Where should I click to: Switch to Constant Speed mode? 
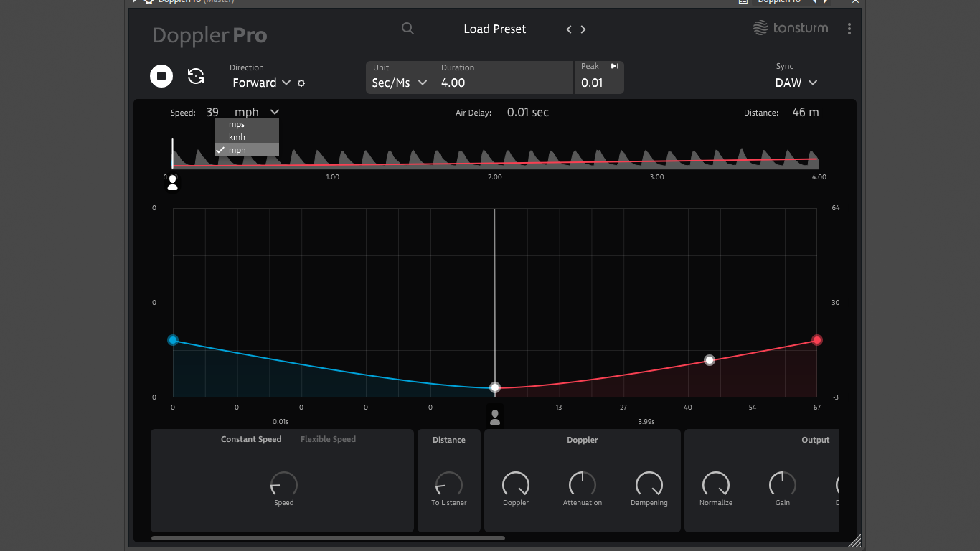click(x=251, y=439)
